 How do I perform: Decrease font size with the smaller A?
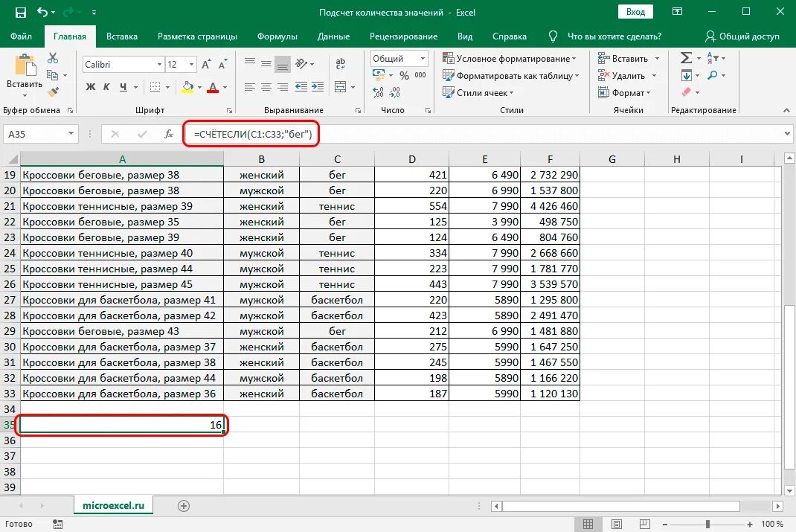222,65
